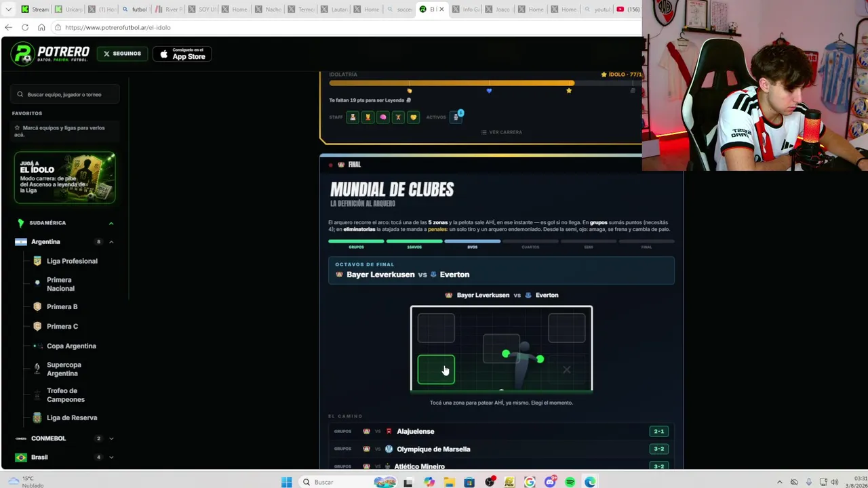The image size is (868, 488).
Task: Switch to the Stream tab
Action: click(x=35, y=9)
